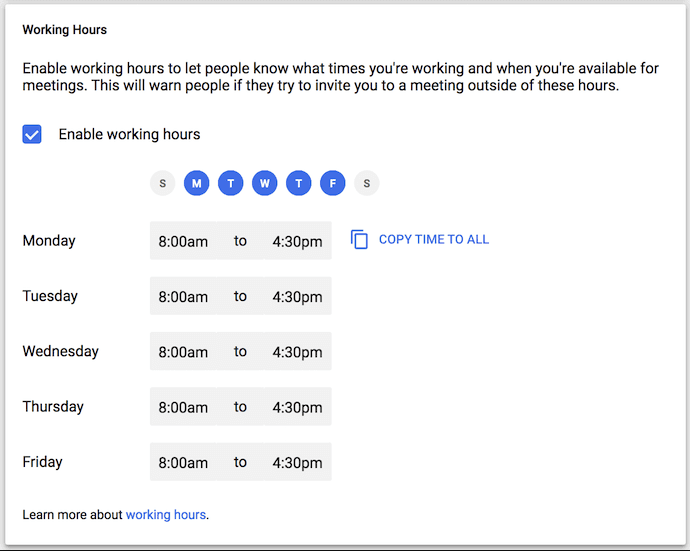This screenshot has width=690, height=551.
Task: Enable the Saturday day circle
Action: 367,183
